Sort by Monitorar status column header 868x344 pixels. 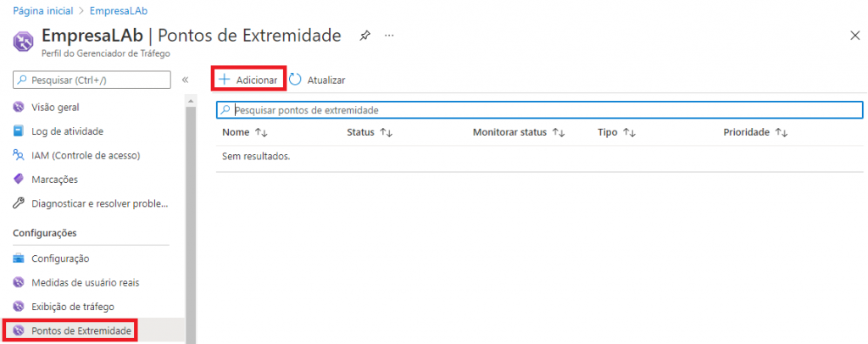(x=519, y=133)
